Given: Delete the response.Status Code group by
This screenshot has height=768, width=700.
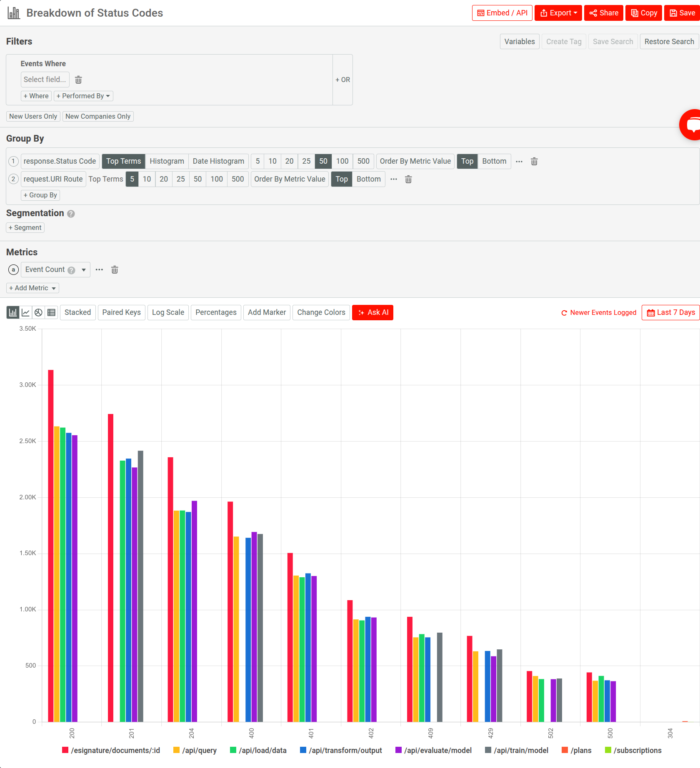Looking at the screenshot, I should 534,162.
